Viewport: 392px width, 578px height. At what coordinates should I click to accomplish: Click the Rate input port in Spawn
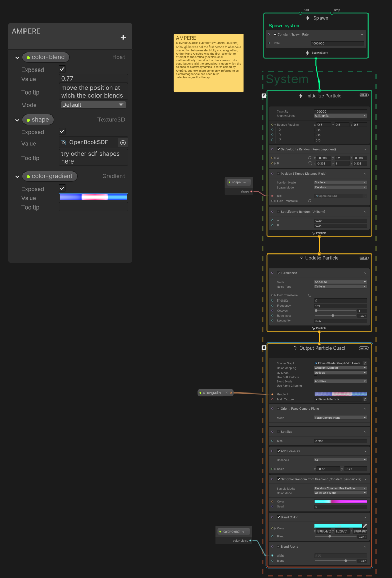(x=269, y=43)
